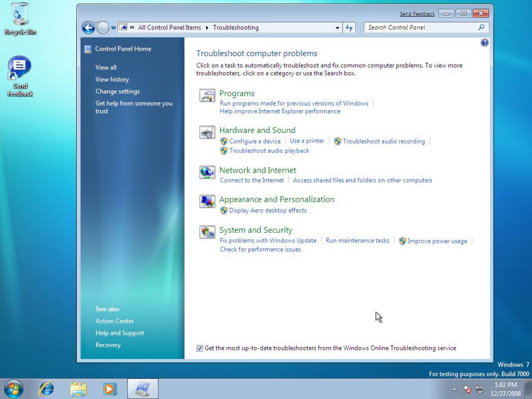Click the Action Center flag tray icon
This screenshot has width=532, height=399.
coord(467,389)
